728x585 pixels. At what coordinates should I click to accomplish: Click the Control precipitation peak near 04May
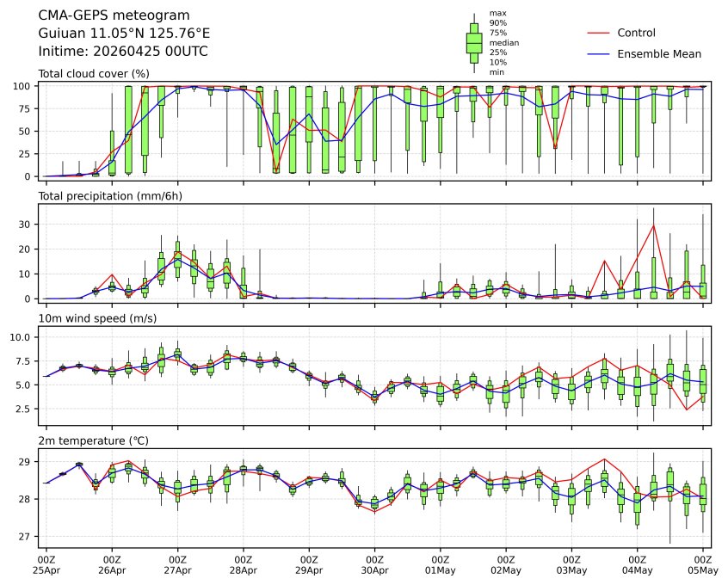pos(654,225)
